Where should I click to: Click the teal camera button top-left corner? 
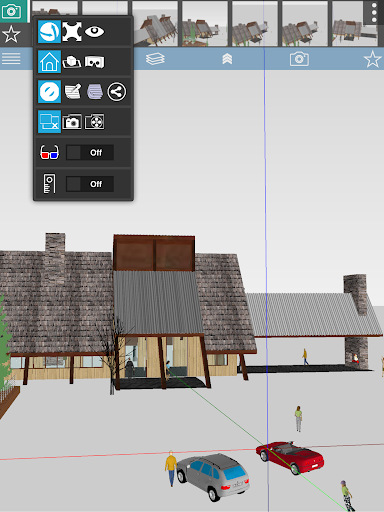(x=12, y=11)
